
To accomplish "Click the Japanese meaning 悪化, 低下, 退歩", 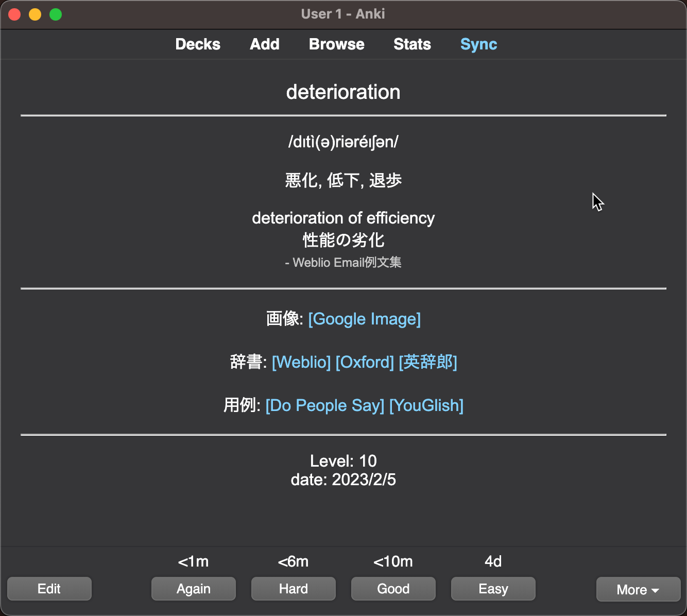I will click(343, 180).
